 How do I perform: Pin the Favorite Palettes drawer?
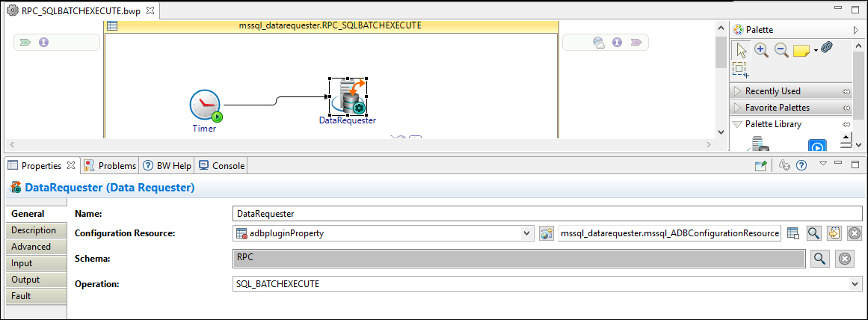(846, 108)
